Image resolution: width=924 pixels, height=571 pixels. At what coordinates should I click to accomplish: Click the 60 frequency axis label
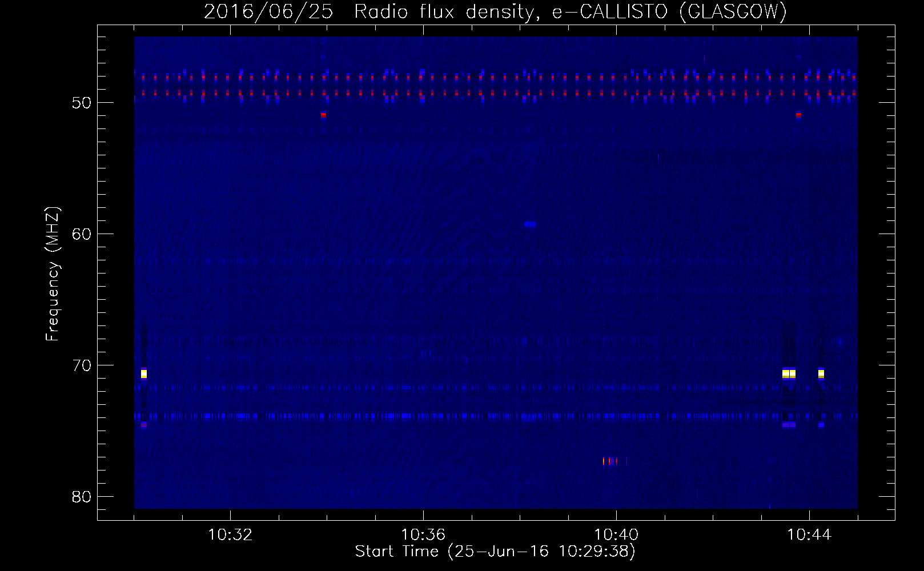pos(82,234)
